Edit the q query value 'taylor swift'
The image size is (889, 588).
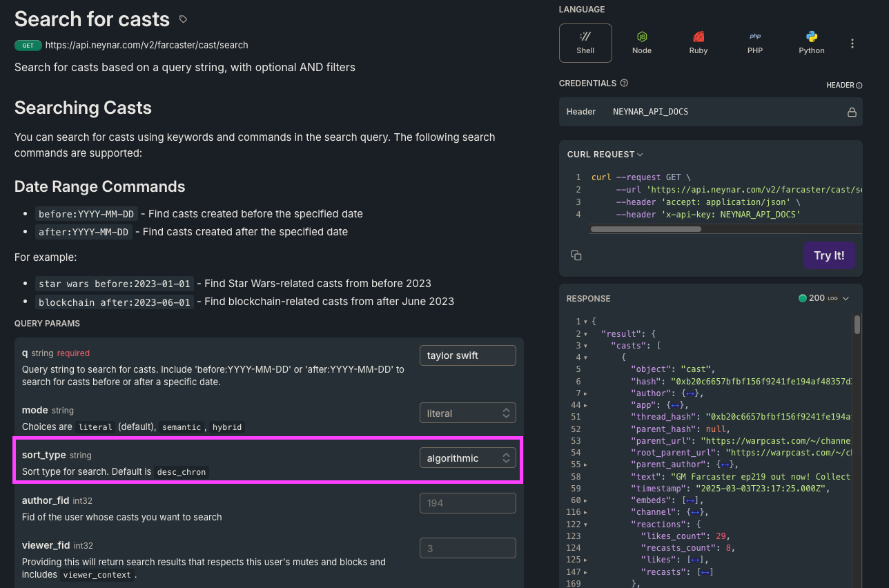(467, 355)
